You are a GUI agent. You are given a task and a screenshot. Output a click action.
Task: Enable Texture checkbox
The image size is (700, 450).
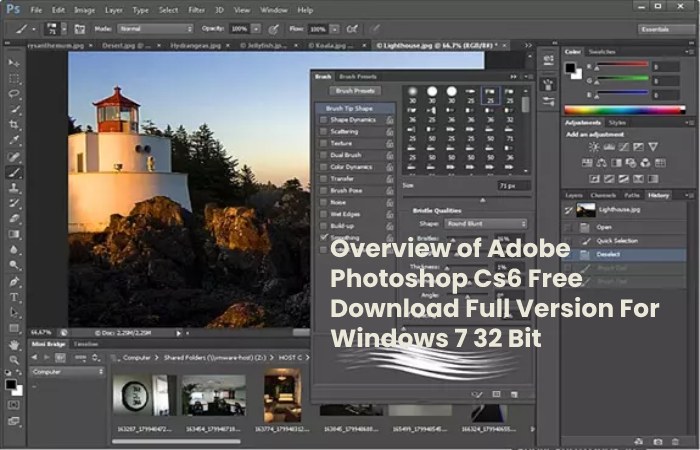click(324, 143)
